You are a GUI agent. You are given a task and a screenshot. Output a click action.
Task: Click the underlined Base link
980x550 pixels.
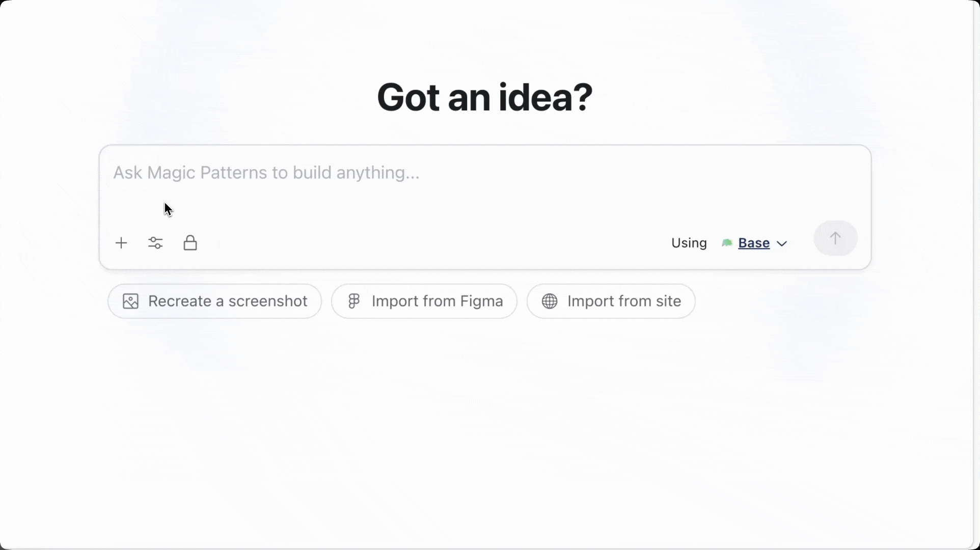[754, 243]
